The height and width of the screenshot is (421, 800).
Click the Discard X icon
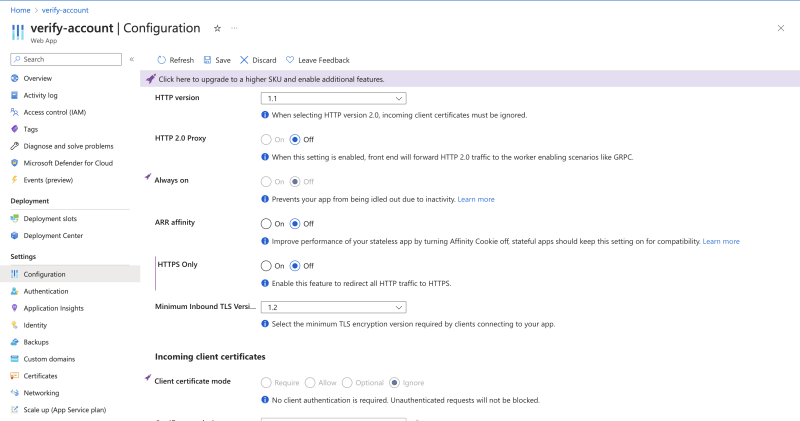[x=244, y=60]
